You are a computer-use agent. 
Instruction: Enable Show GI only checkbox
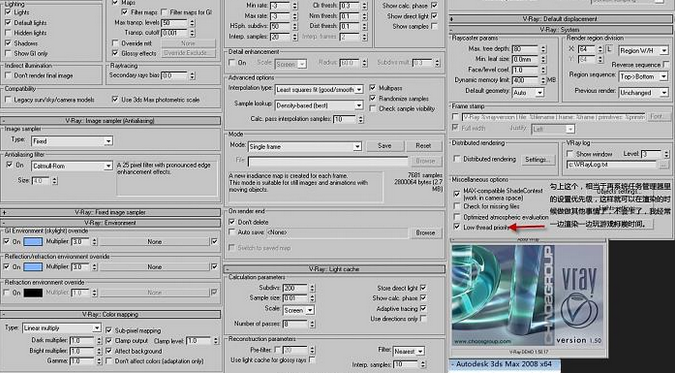pyautogui.click(x=8, y=53)
